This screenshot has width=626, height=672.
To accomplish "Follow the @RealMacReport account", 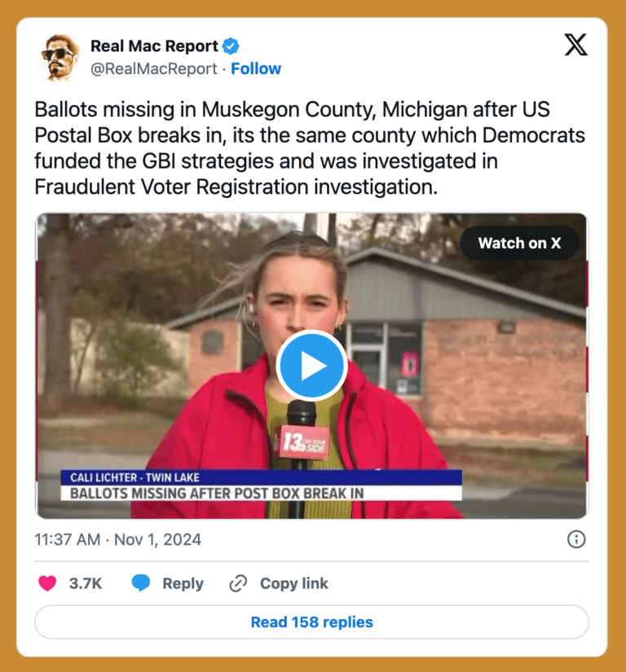I will [256, 68].
